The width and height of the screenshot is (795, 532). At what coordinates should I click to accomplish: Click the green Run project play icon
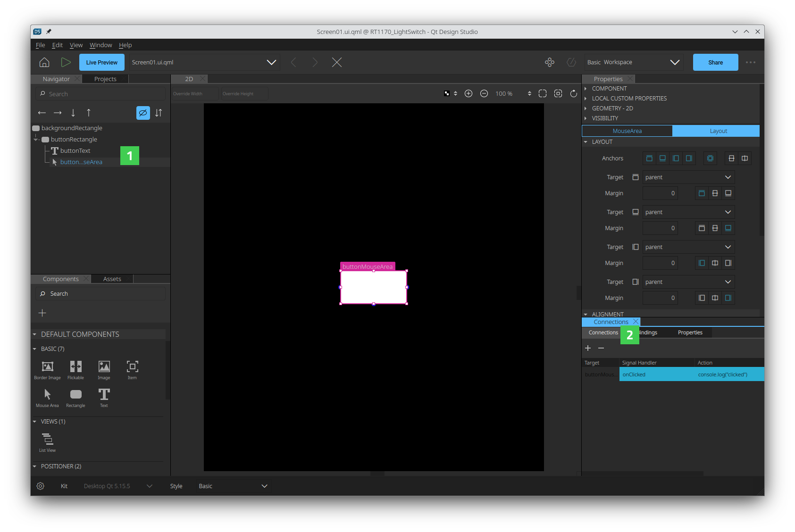tap(66, 62)
